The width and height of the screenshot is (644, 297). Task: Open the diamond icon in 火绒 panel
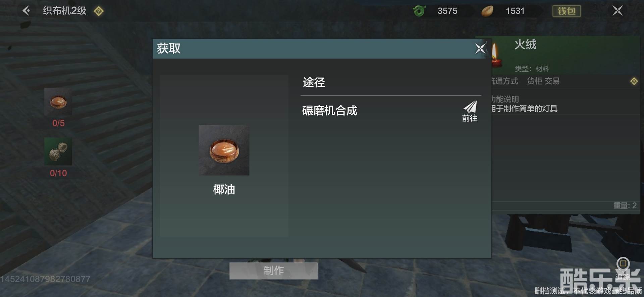click(x=634, y=81)
